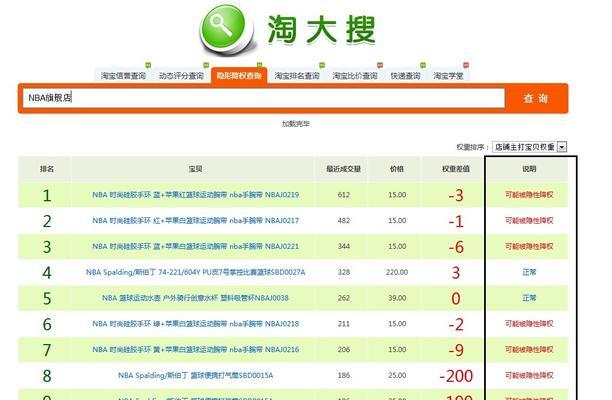Click the small badge icon above 淘宝信誉查询 tab
Image resolution: width=612 pixels, height=400 pixels.
148,65
